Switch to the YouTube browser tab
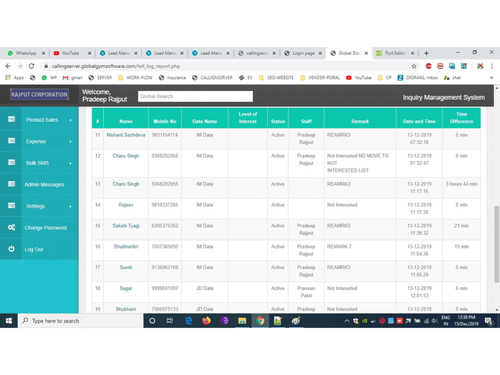 click(x=70, y=53)
